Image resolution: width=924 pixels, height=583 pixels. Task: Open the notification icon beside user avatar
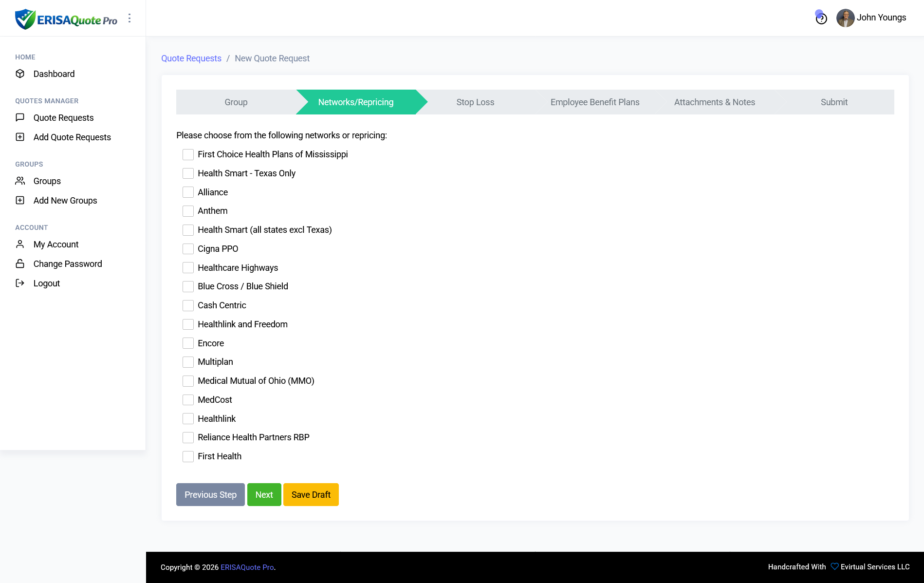[x=821, y=18]
